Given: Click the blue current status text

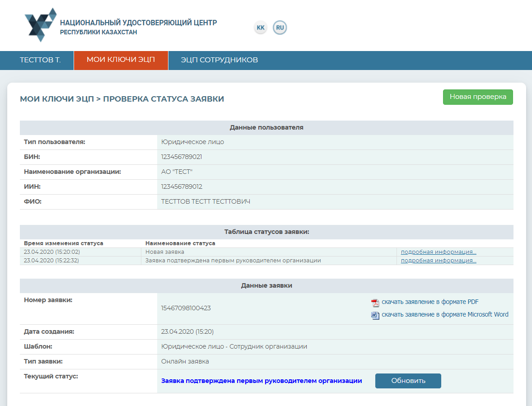Looking at the screenshot, I should [x=261, y=381].
